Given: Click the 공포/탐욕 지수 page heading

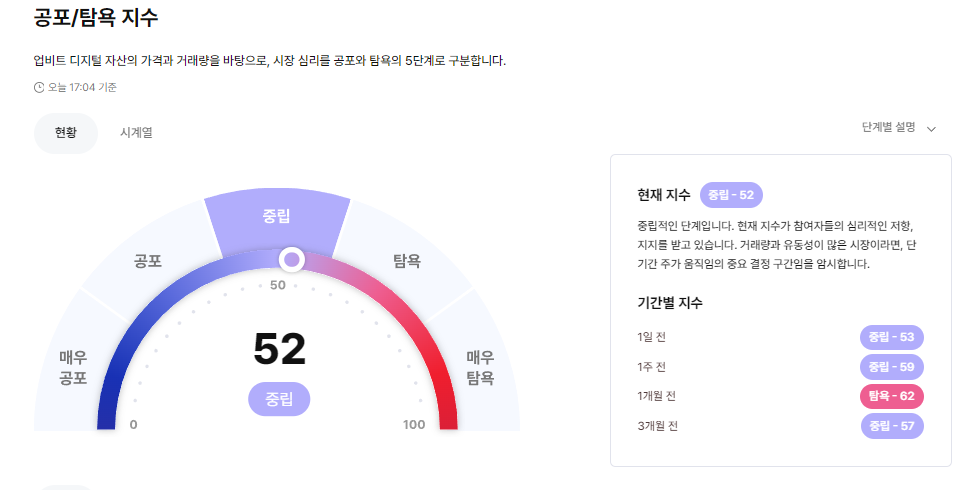Looking at the screenshot, I should tap(96, 17).
